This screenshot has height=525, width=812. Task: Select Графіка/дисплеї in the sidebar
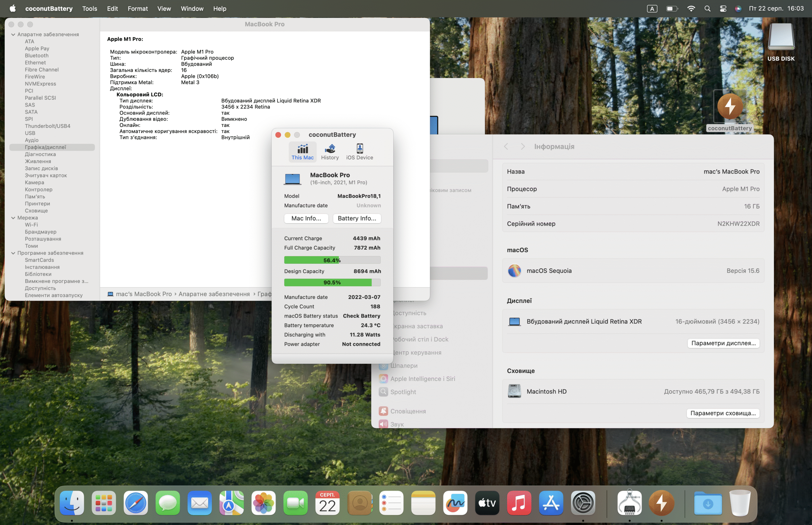(52, 147)
